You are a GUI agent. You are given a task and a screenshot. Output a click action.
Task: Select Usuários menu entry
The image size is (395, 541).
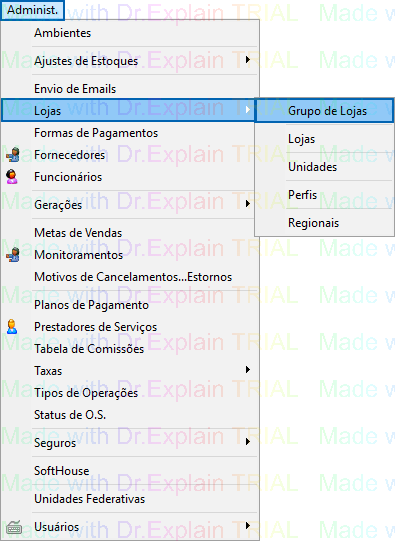tap(130, 527)
